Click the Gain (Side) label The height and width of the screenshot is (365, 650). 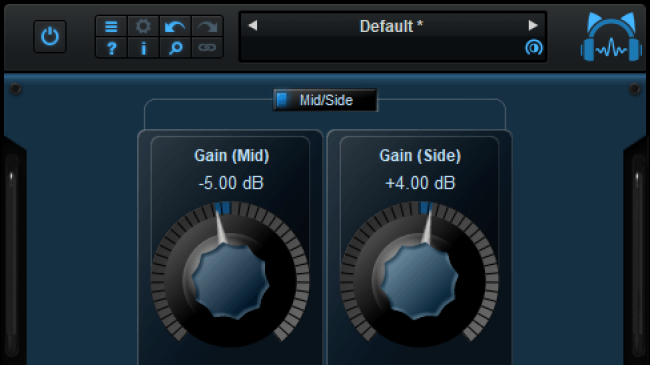tap(420, 156)
